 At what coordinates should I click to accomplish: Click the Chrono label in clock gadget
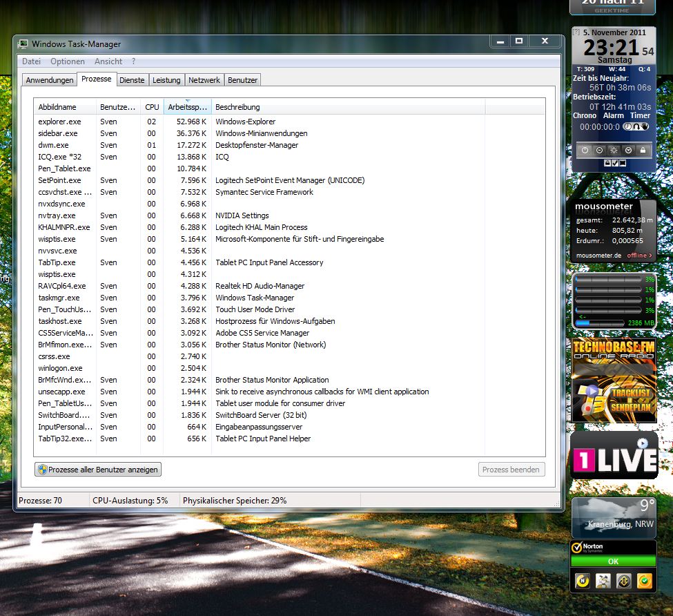click(x=585, y=115)
